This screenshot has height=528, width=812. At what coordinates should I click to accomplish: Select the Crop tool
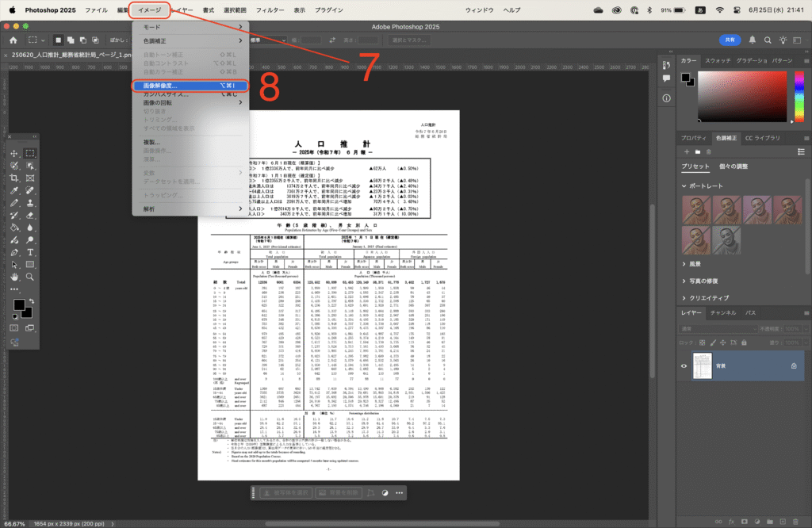[x=14, y=178]
